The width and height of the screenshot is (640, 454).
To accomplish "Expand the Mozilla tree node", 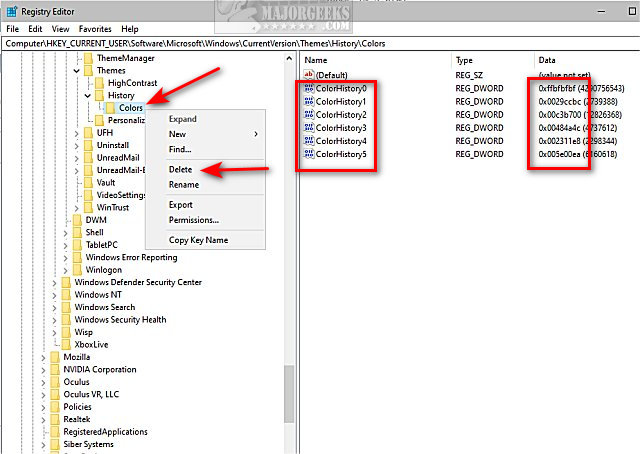I will (x=43, y=357).
